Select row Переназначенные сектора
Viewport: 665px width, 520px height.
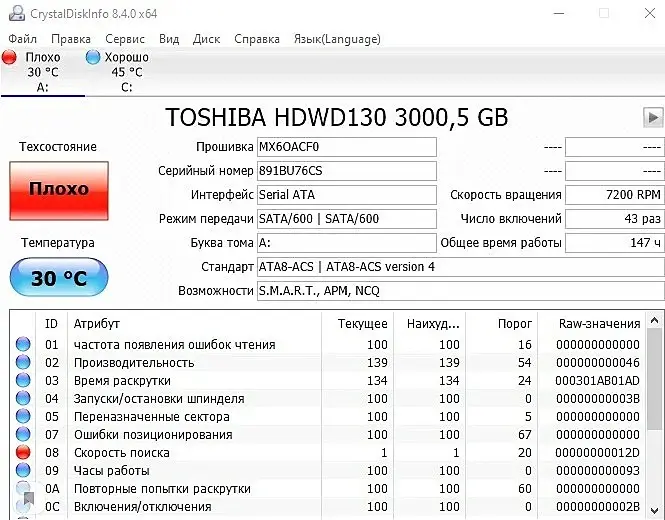pos(327,417)
